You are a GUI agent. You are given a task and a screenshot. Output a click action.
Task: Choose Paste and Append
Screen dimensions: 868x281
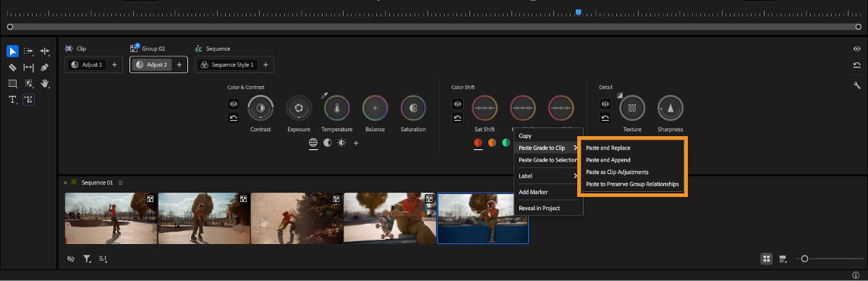633,160
